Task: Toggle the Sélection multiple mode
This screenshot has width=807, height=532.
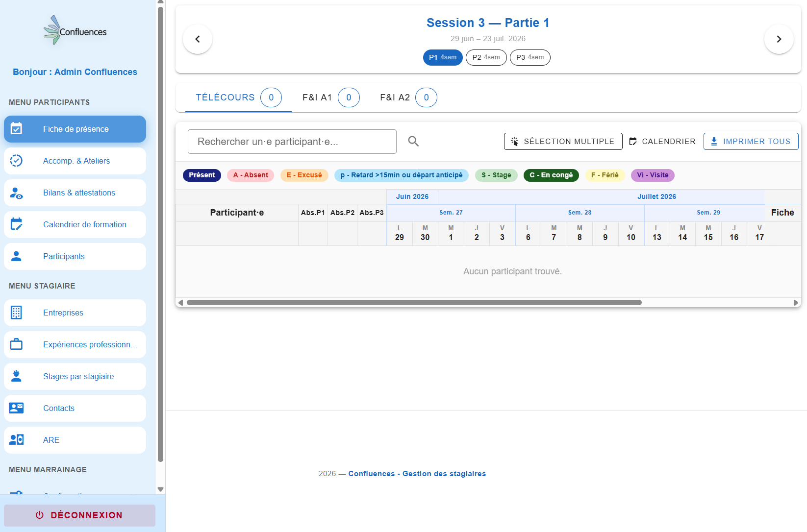Action: 563,141
